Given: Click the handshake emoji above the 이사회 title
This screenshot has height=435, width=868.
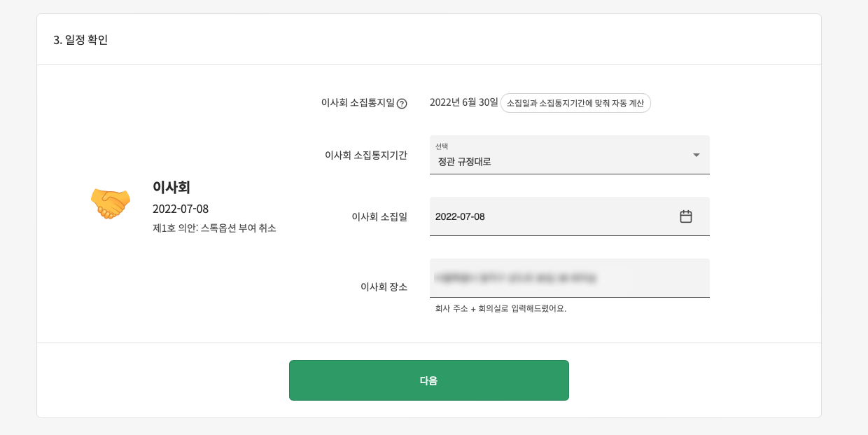Looking at the screenshot, I should tap(110, 202).
